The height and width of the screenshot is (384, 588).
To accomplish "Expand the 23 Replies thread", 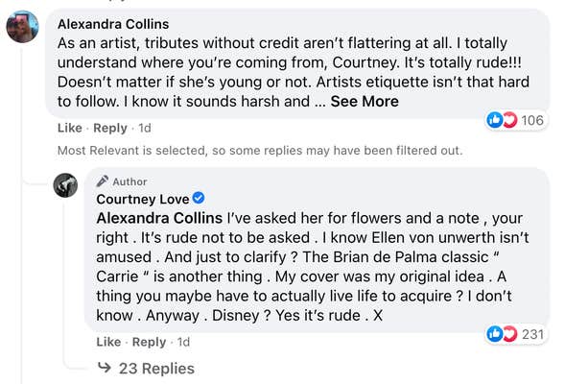I will point(155,368).
